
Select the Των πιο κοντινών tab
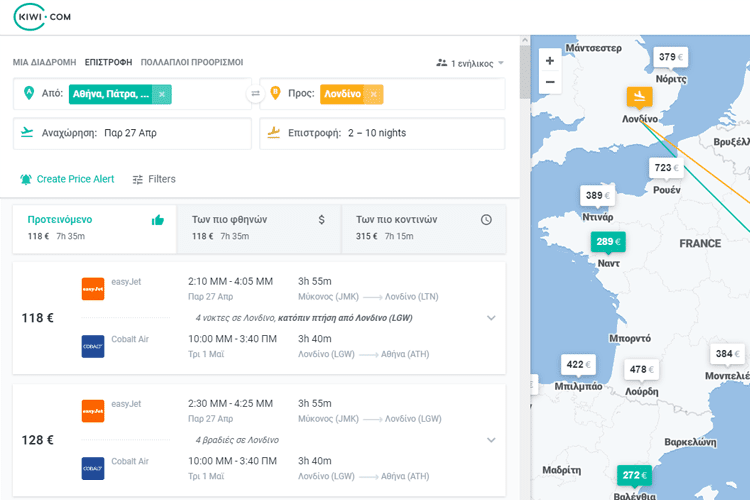point(424,229)
